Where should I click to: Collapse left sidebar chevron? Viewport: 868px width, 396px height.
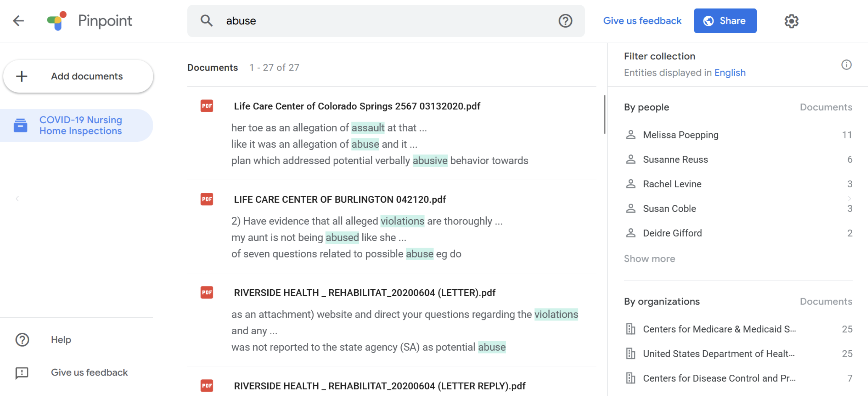point(17,199)
